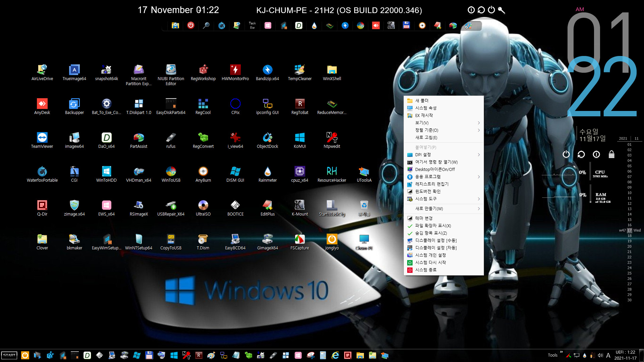Screen dimensions: 644x362
Task: Select the Rainmeter desktop icon
Action: coord(267,174)
